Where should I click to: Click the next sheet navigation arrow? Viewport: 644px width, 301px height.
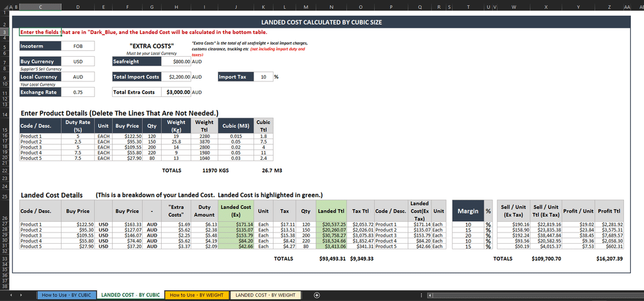tap(22, 295)
